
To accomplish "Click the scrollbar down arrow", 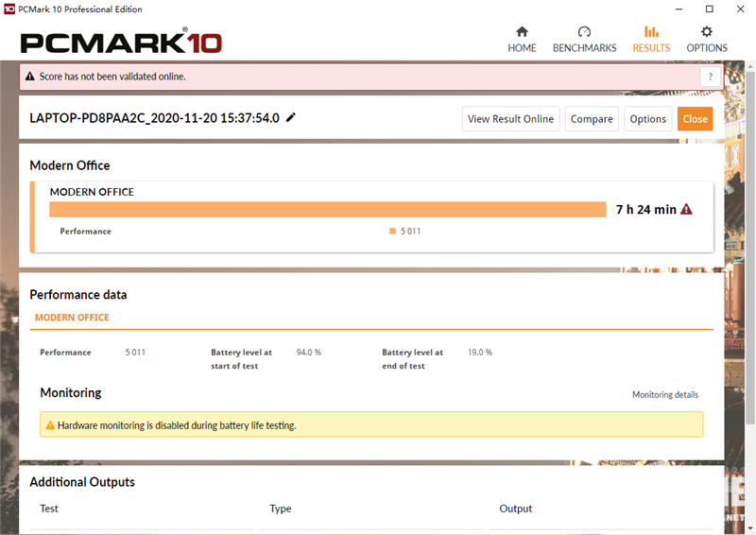I will [750, 528].
